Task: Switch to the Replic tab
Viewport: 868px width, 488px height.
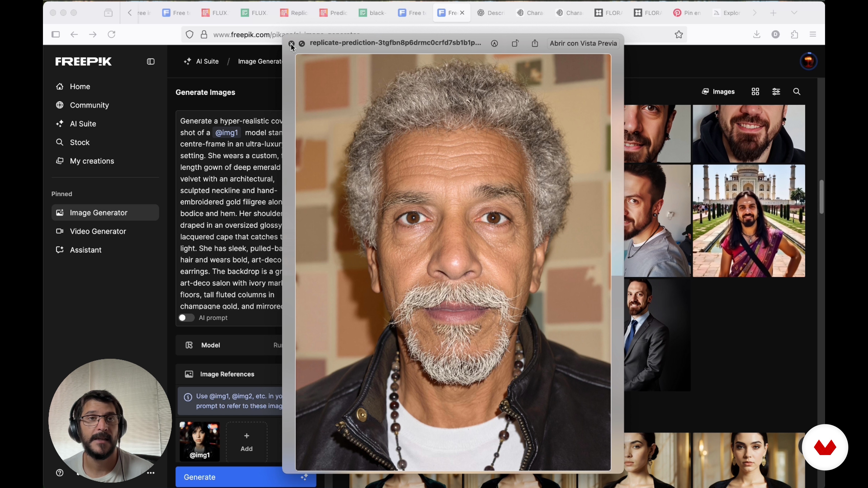Action: 294,13
